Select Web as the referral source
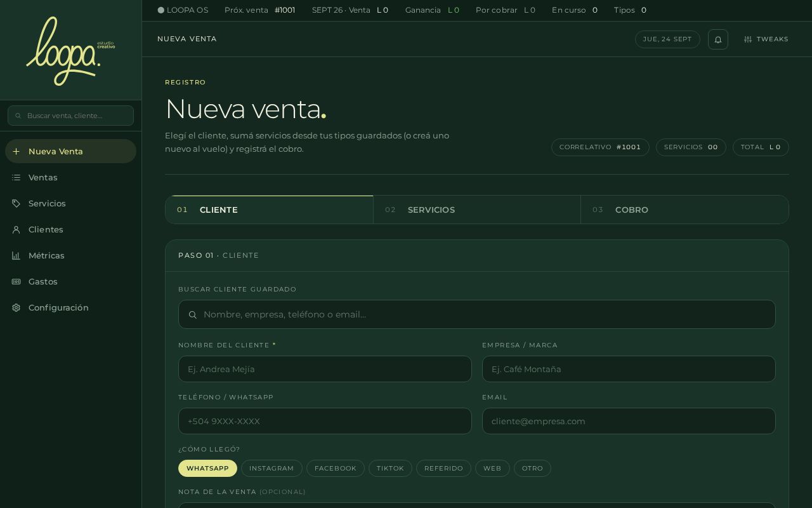The image size is (812, 508). (x=492, y=468)
